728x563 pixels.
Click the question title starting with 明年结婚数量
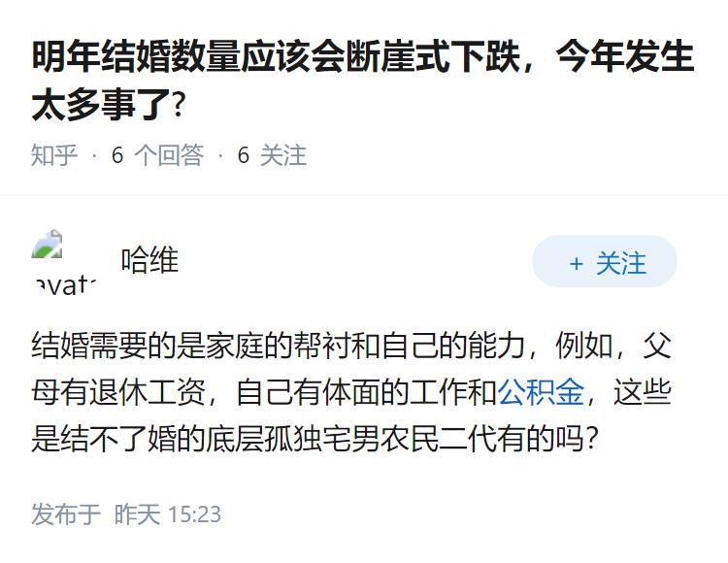[x=363, y=59]
